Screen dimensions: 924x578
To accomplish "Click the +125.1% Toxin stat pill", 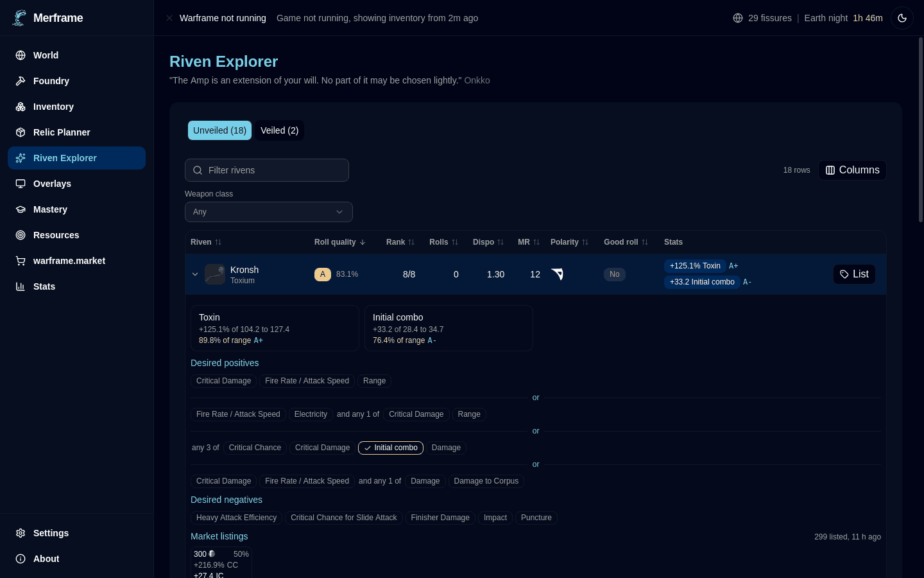I will (695, 266).
